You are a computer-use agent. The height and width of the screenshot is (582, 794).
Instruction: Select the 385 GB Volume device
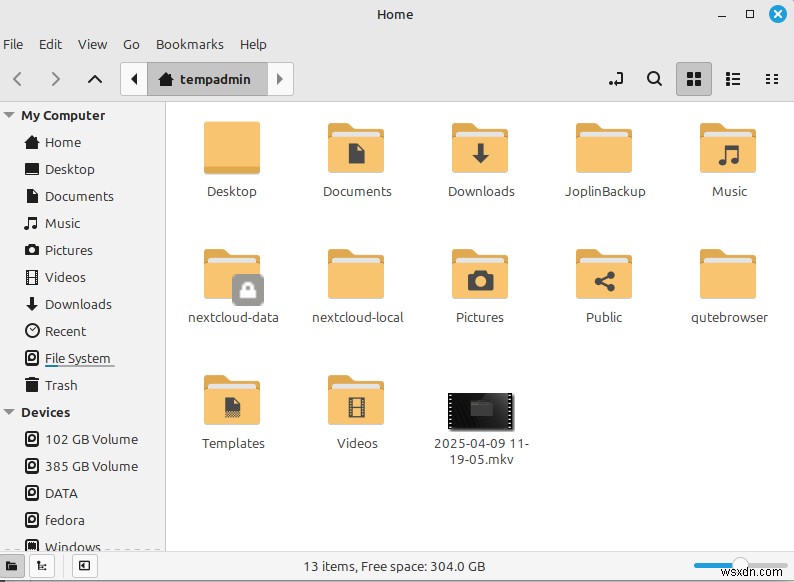pyautogui.click(x=83, y=466)
